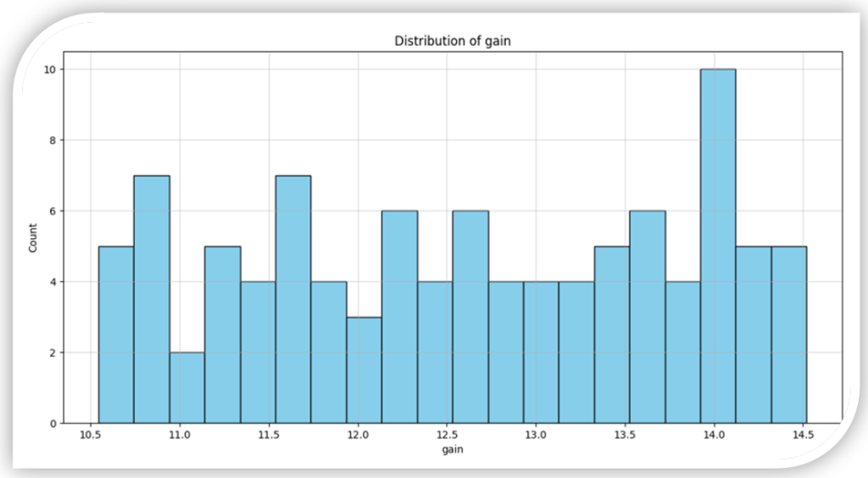Click the y-axis tick label 0
This screenshot has height=478, width=868.
[53, 423]
